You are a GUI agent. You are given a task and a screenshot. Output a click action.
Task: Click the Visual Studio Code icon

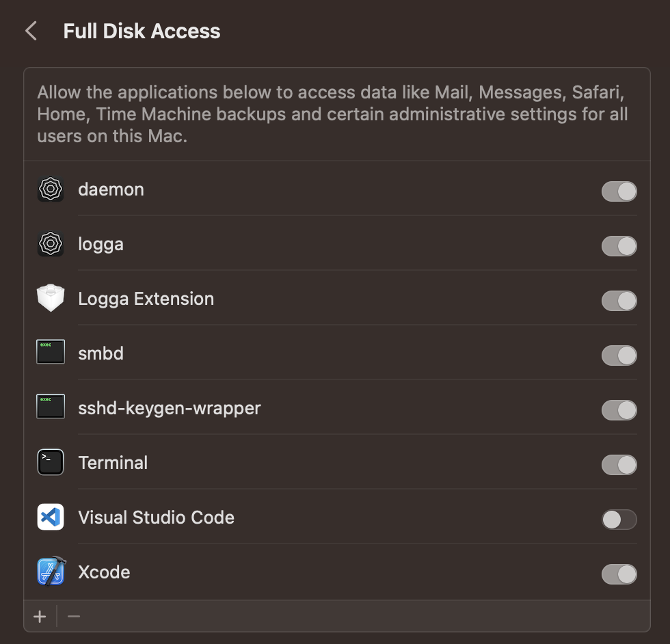(50, 517)
